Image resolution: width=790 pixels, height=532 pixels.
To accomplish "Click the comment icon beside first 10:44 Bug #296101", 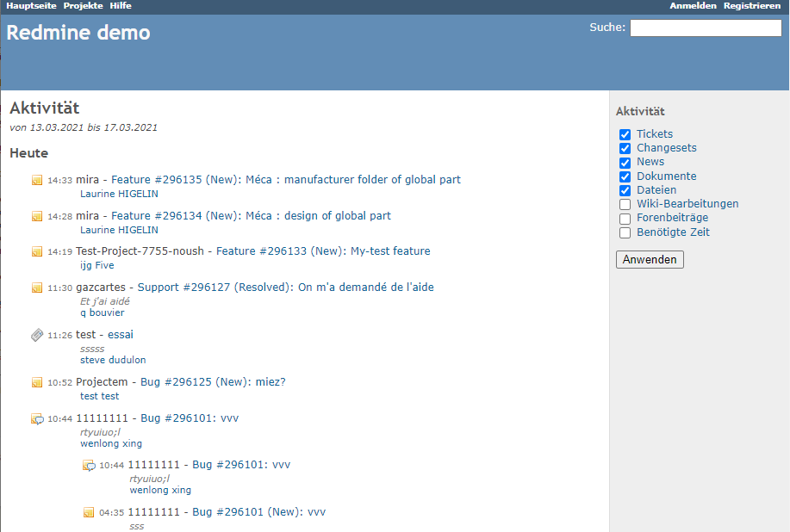I will pyautogui.click(x=37, y=418).
